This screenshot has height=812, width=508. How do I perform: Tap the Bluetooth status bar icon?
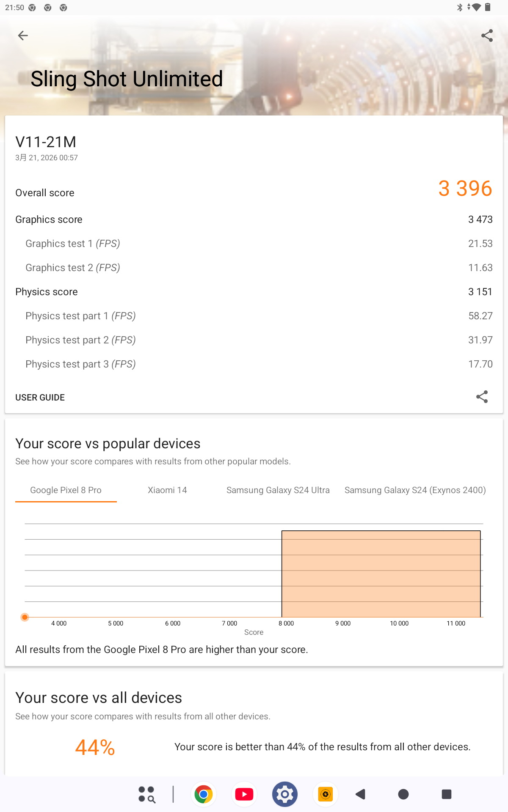click(x=460, y=7)
